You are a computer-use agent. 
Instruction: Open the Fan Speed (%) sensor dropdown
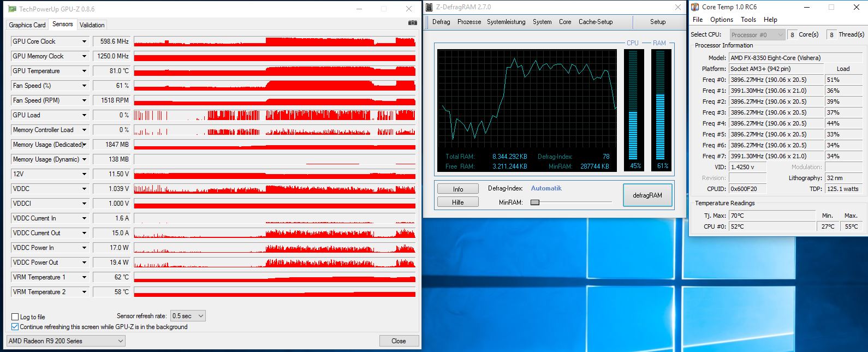[84, 86]
